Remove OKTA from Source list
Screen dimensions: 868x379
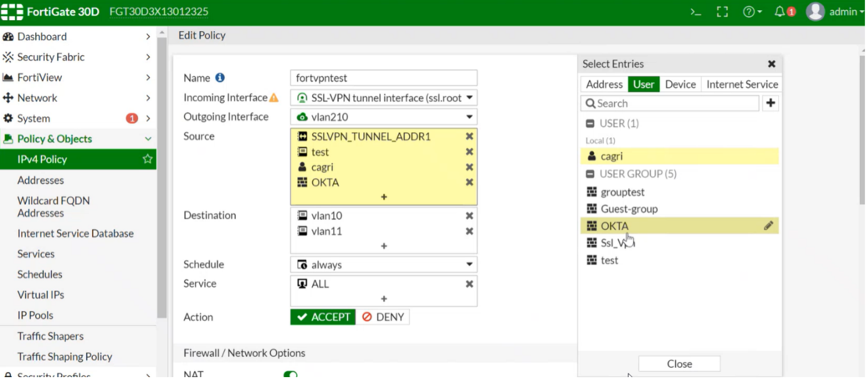click(469, 182)
